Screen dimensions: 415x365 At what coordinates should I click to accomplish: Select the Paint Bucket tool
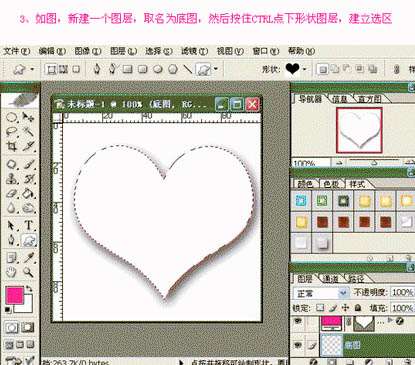tap(29, 193)
